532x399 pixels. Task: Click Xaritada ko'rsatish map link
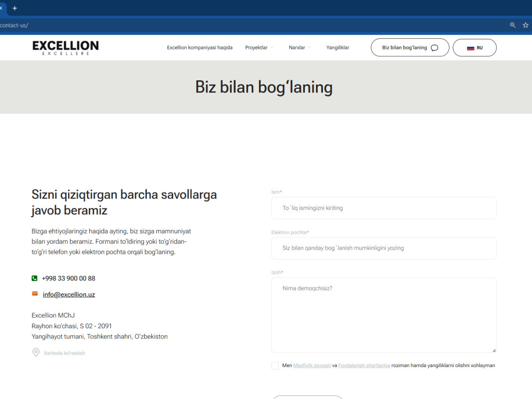pyautogui.click(x=64, y=353)
